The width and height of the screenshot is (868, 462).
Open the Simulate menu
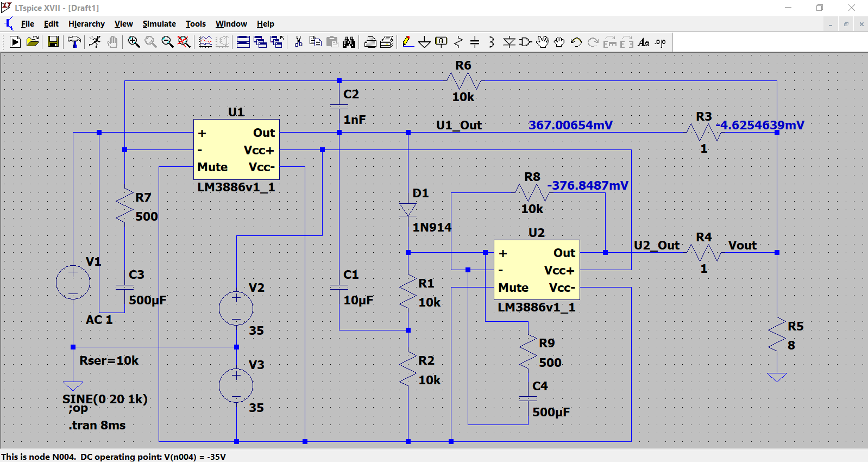159,24
